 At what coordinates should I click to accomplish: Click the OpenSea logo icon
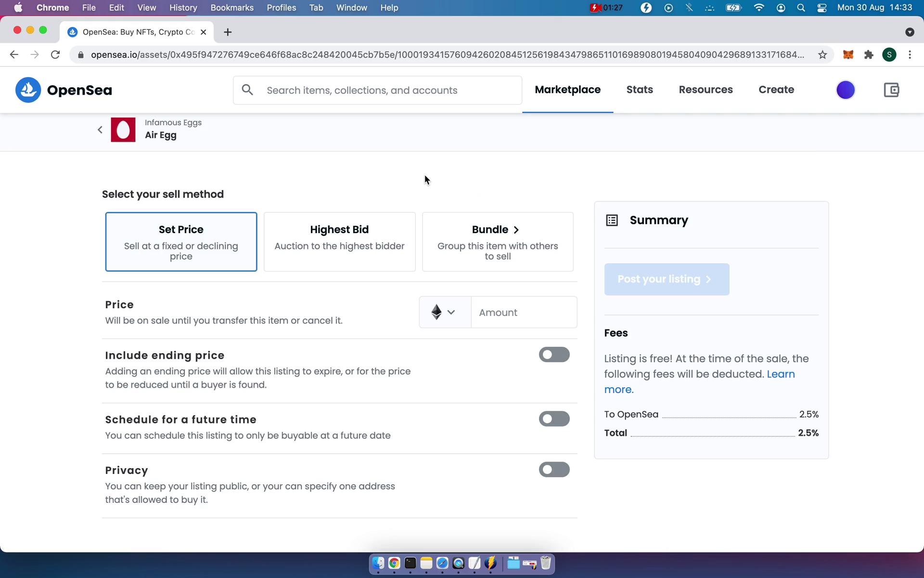coord(28,90)
